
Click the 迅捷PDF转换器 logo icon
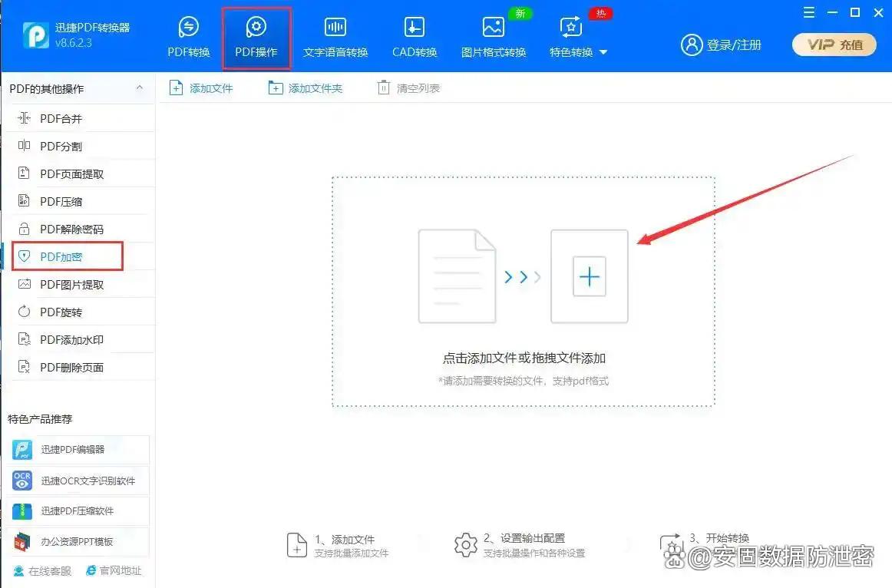point(36,35)
